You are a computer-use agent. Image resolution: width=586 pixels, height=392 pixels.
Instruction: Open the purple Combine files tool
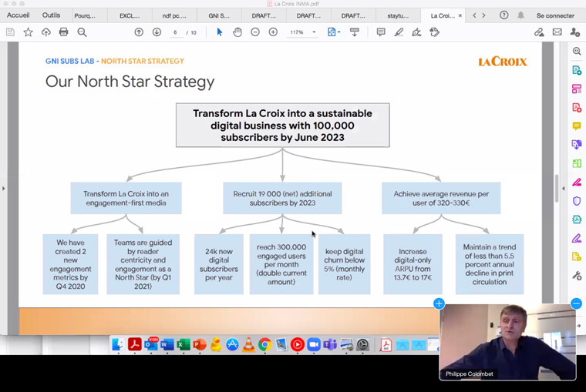577,145
